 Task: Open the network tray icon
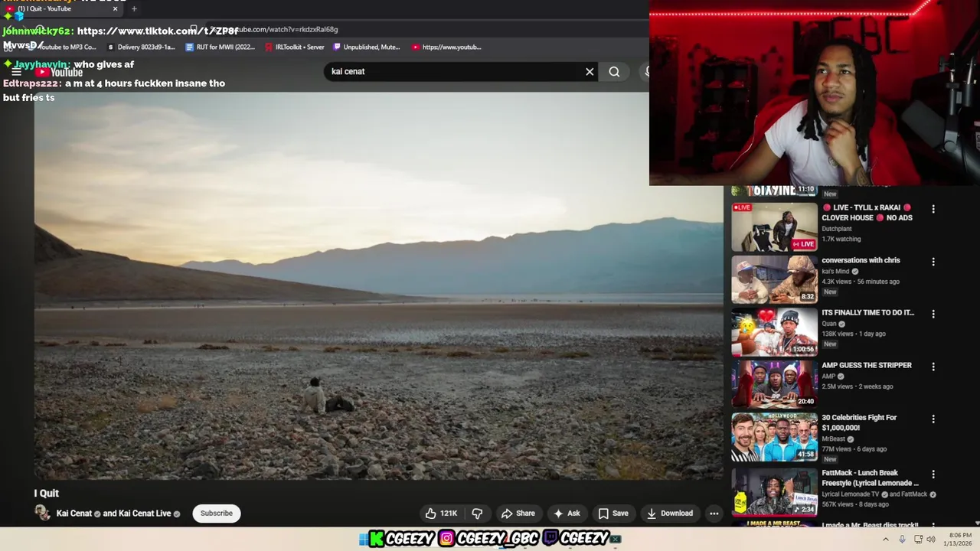(918, 539)
